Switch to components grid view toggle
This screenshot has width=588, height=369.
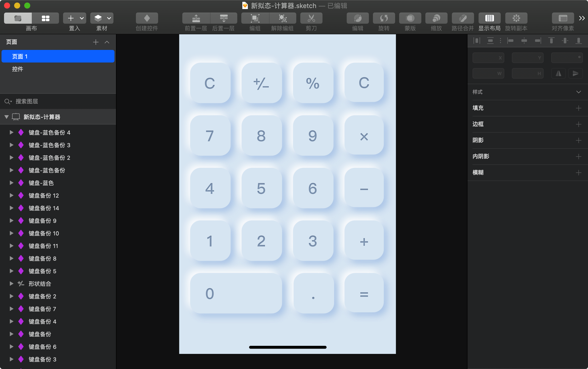pos(45,18)
